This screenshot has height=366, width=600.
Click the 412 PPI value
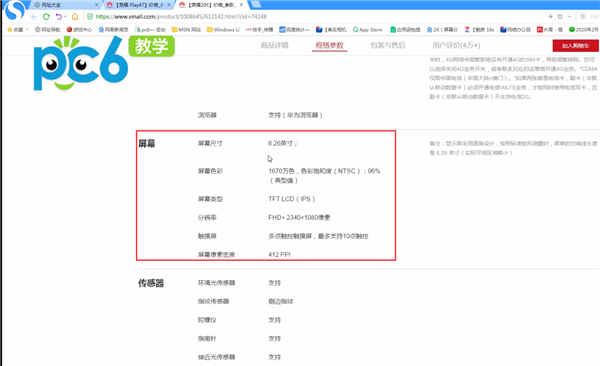279,254
